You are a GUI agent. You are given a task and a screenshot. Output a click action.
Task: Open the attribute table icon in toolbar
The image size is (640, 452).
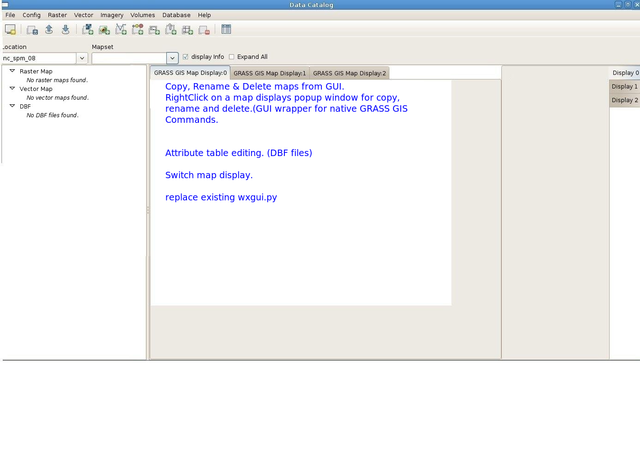(x=227, y=30)
